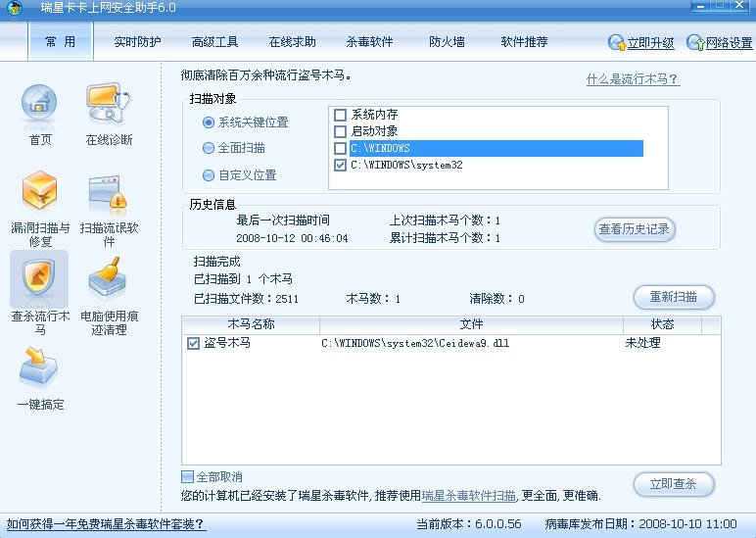756x538 pixels.
Task: Check the 启动对象 checkbox
Action: 340,131
